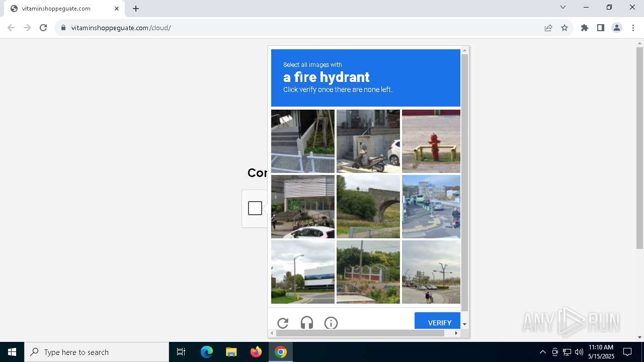Screen dimensions: 644x362
Task: Switch to audio captcha challenge
Action: [307, 323]
